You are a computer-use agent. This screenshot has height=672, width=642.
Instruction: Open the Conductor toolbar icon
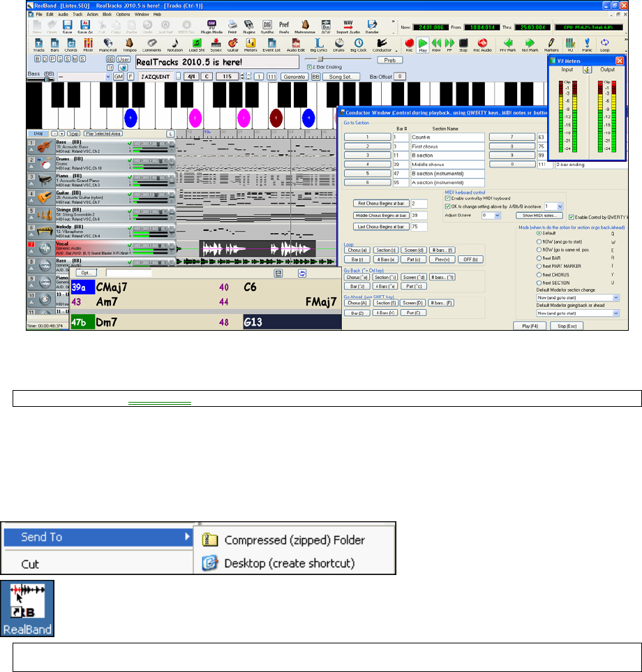(x=382, y=45)
